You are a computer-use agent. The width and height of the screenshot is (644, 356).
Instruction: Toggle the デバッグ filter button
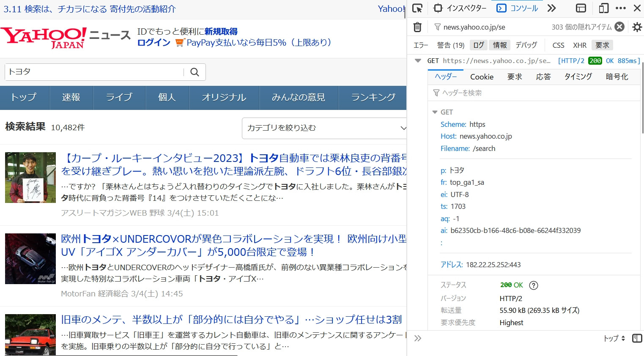526,45
